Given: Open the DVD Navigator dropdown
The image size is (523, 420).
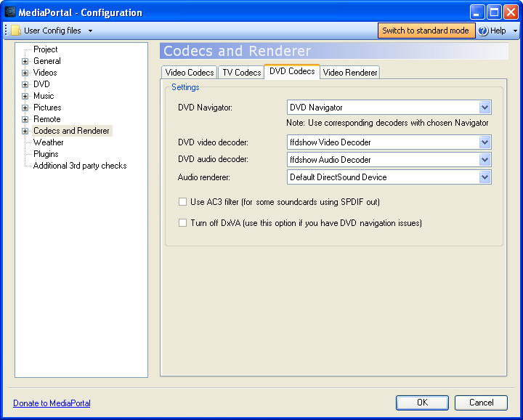Looking at the screenshot, I should [x=485, y=108].
